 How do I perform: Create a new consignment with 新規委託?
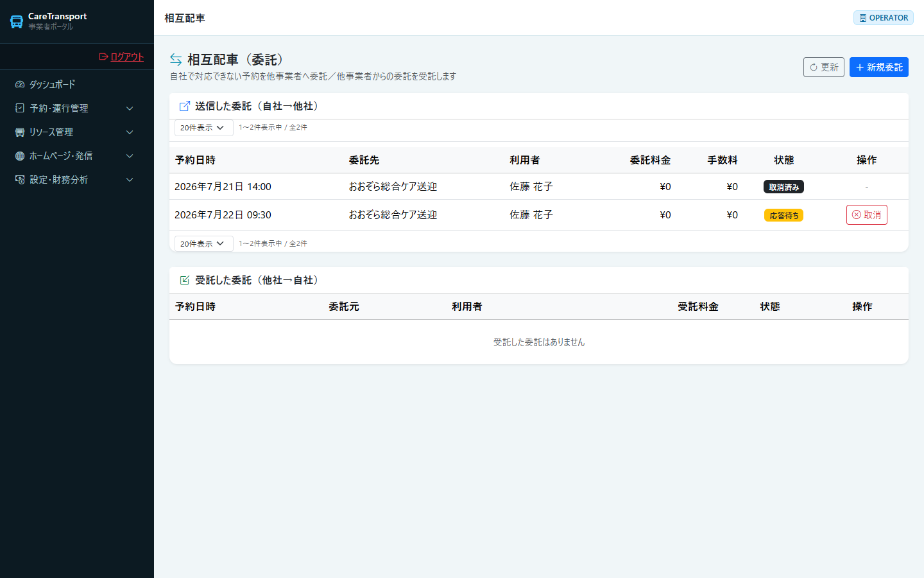[879, 67]
